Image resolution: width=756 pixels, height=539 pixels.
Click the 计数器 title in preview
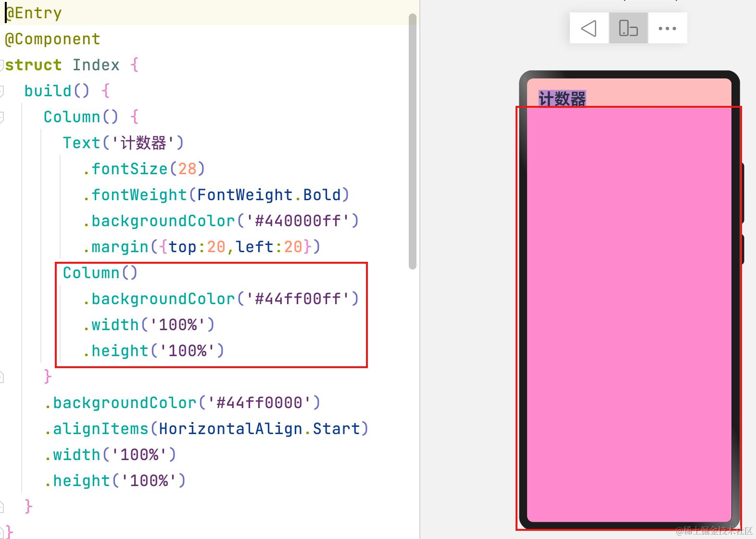coord(562,99)
